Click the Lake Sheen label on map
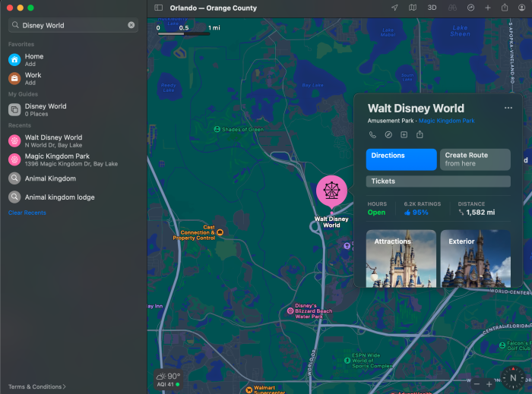Screen dimensions: 532x394 (x=460, y=31)
